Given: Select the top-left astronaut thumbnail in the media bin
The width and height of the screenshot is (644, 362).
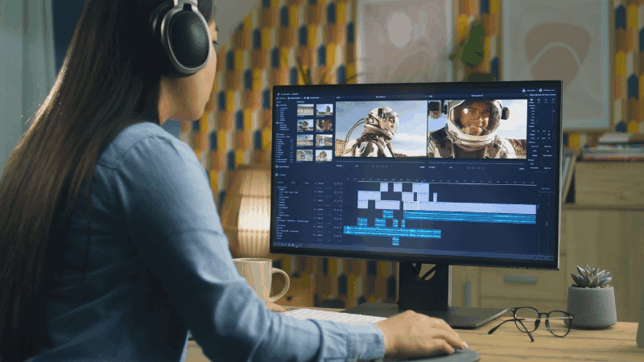Looking at the screenshot, I should pos(305,110).
